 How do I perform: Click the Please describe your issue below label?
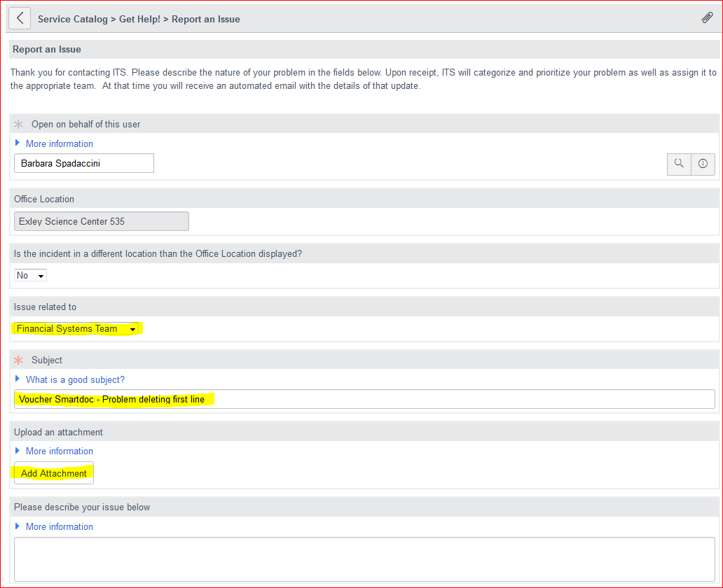(x=81, y=507)
